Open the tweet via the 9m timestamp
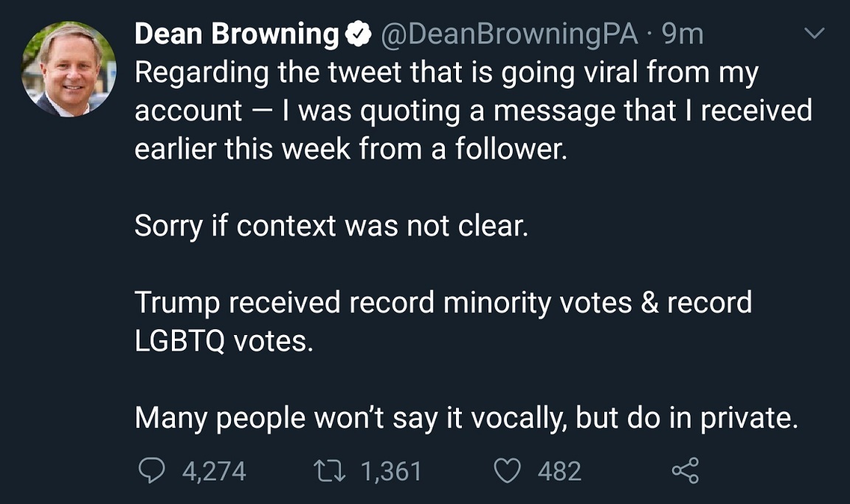This screenshot has width=850, height=504. [x=683, y=34]
